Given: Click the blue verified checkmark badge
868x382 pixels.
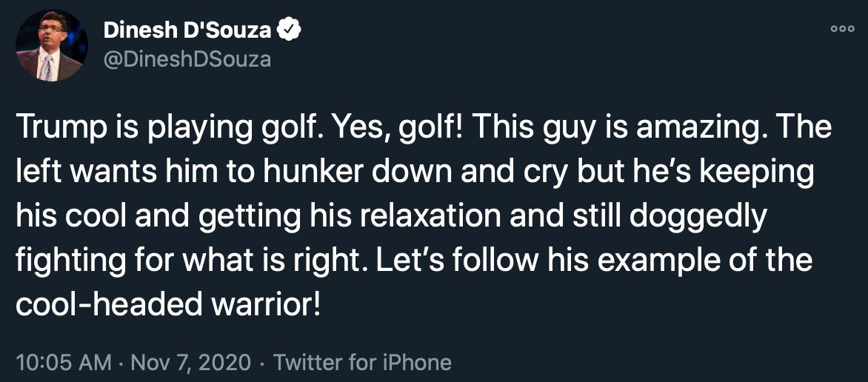Looking at the screenshot, I should (x=288, y=31).
